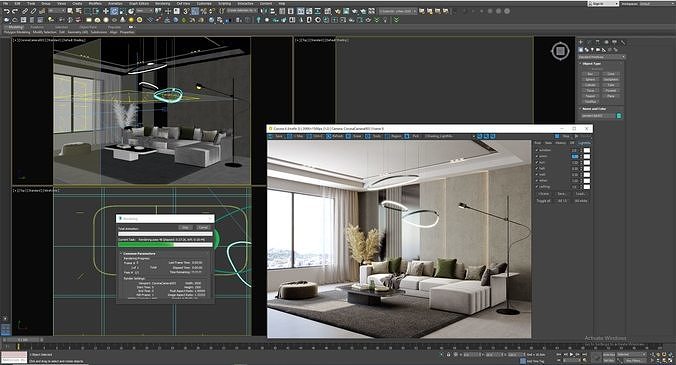Open the Modifiers menu
676x365 pixels.
pos(95,3)
